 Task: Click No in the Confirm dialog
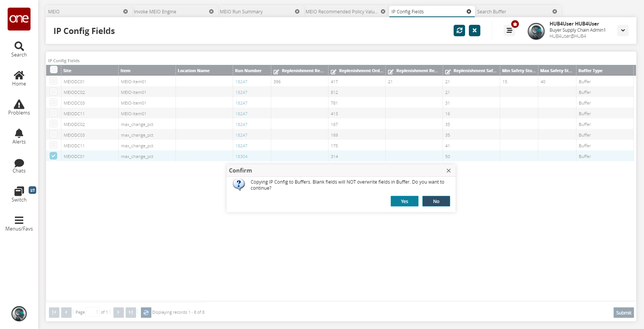[436, 201]
